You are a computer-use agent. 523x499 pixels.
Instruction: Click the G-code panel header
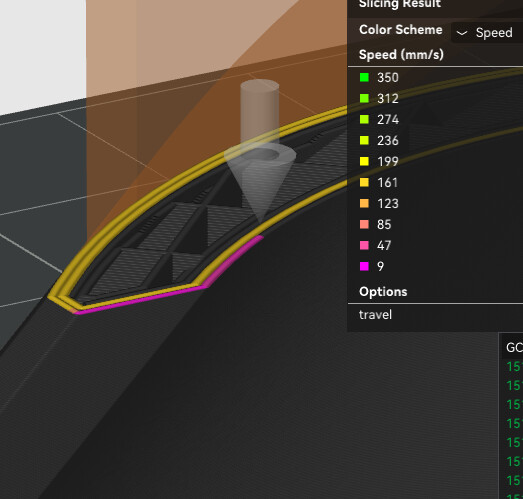(x=513, y=347)
